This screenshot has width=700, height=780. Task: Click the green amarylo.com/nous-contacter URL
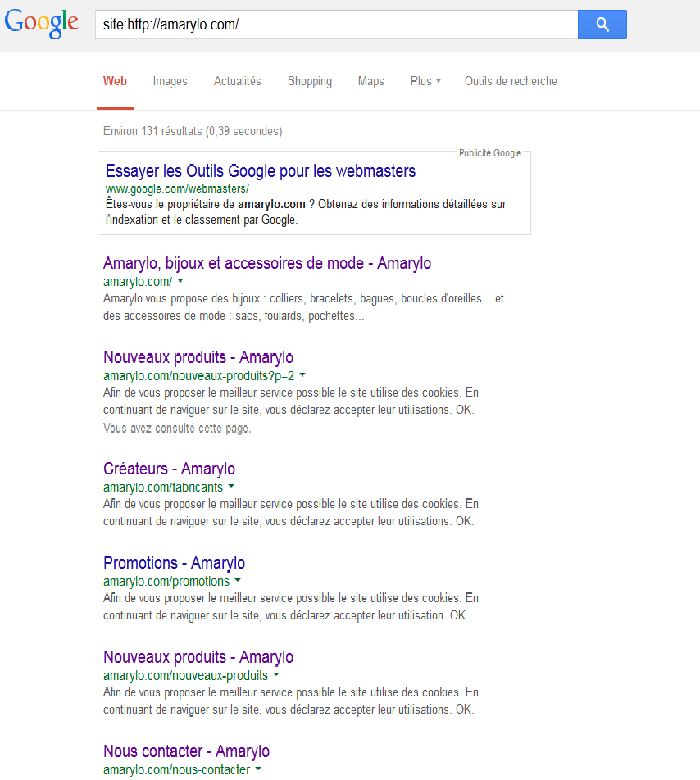176,769
